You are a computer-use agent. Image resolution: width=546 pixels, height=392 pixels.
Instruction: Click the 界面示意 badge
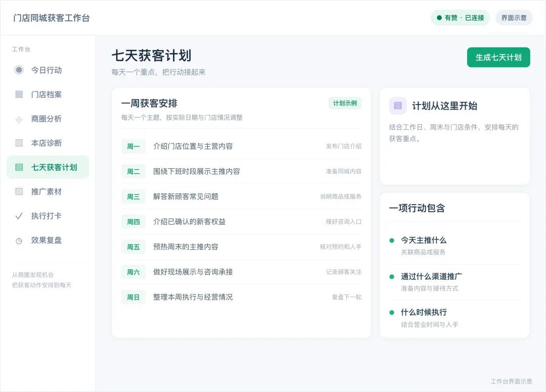point(514,18)
